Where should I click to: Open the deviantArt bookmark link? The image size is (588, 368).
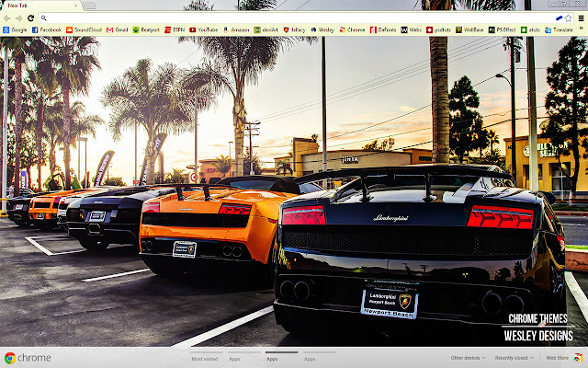(266, 29)
